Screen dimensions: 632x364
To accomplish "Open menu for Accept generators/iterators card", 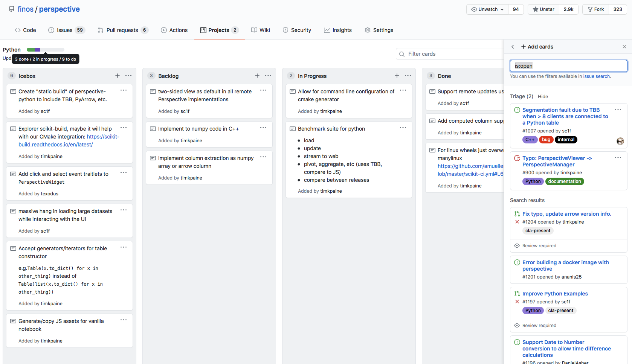I will click(124, 247).
